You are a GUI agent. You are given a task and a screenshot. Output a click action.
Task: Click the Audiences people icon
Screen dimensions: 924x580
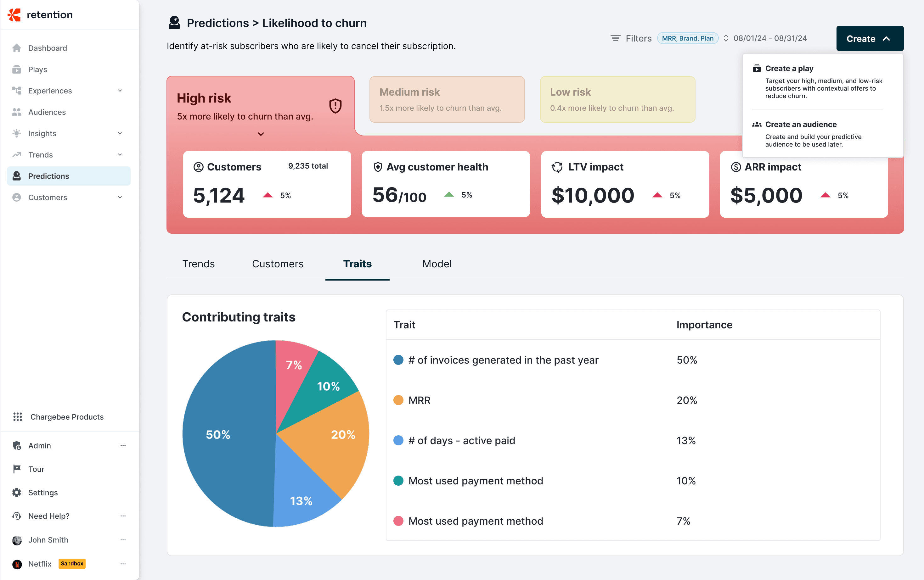click(16, 112)
